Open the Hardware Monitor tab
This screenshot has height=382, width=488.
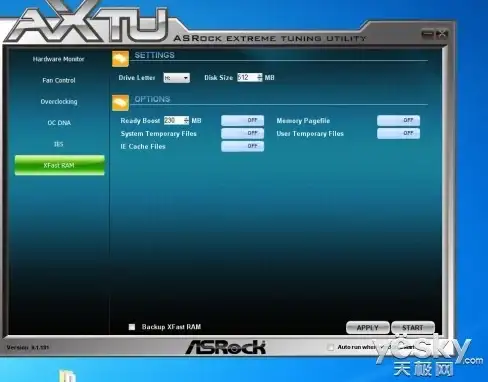click(x=58, y=59)
